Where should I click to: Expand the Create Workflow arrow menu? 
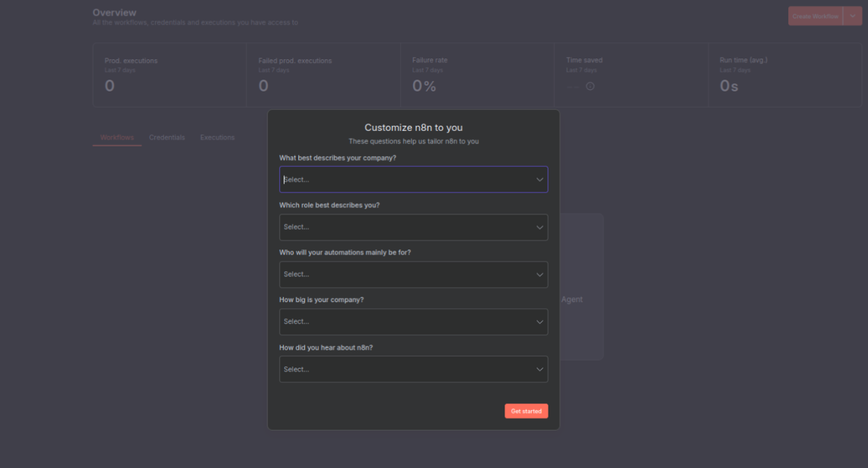[x=853, y=16]
